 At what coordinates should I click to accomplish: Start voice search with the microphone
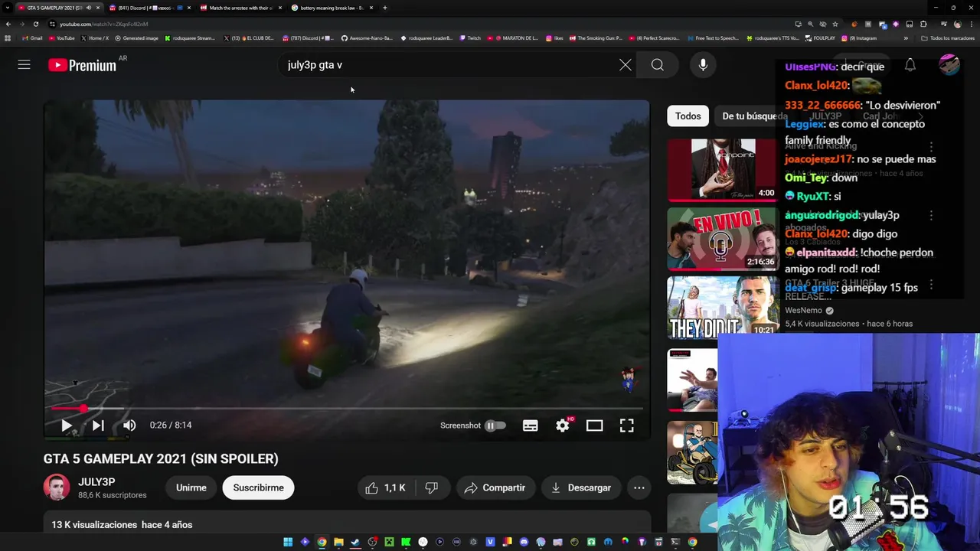[x=703, y=65]
